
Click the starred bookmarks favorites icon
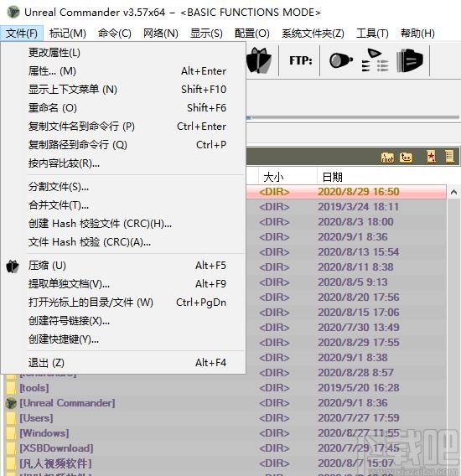pos(431,157)
